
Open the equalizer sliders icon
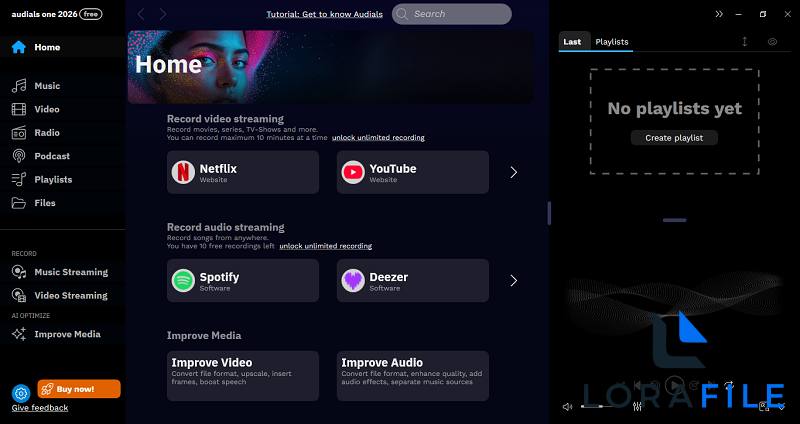pos(637,407)
